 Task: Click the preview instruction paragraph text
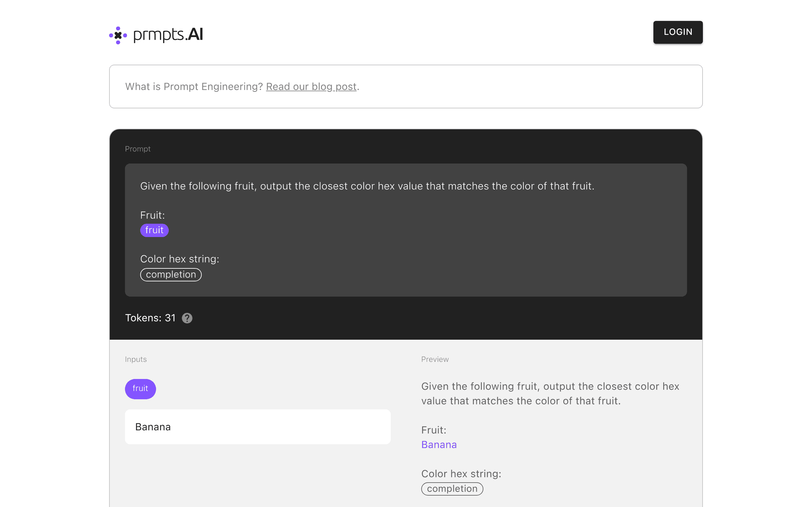pos(550,394)
